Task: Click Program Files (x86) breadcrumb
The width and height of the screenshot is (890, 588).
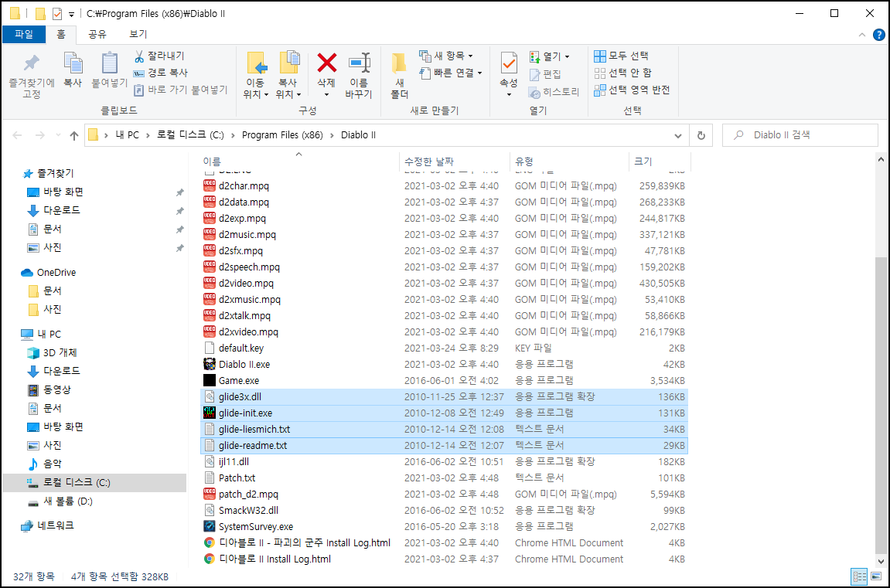Action: pyautogui.click(x=282, y=135)
